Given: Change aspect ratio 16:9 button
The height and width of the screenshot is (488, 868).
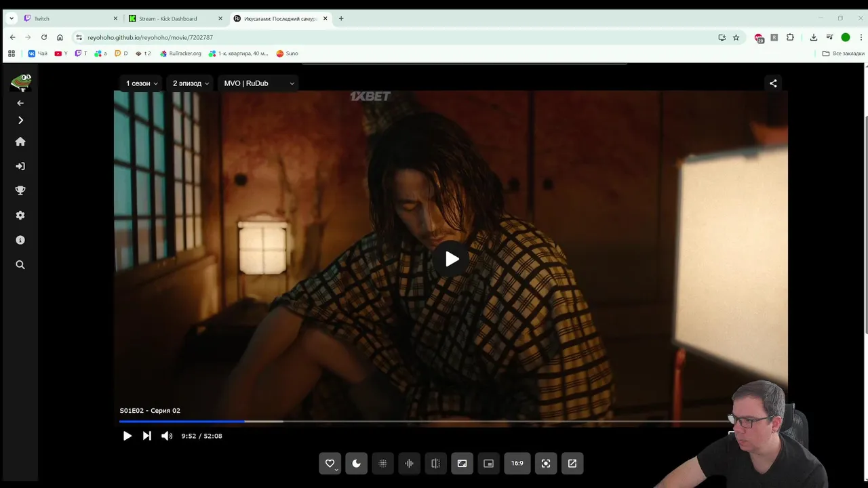Looking at the screenshot, I should [x=517, y=464].
